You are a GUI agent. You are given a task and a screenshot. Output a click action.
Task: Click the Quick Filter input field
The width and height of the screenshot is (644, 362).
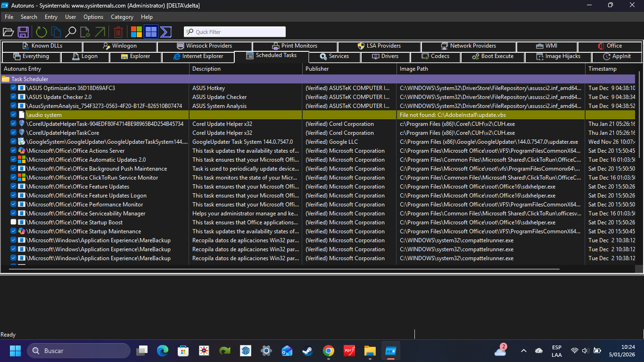coord(235,32)
